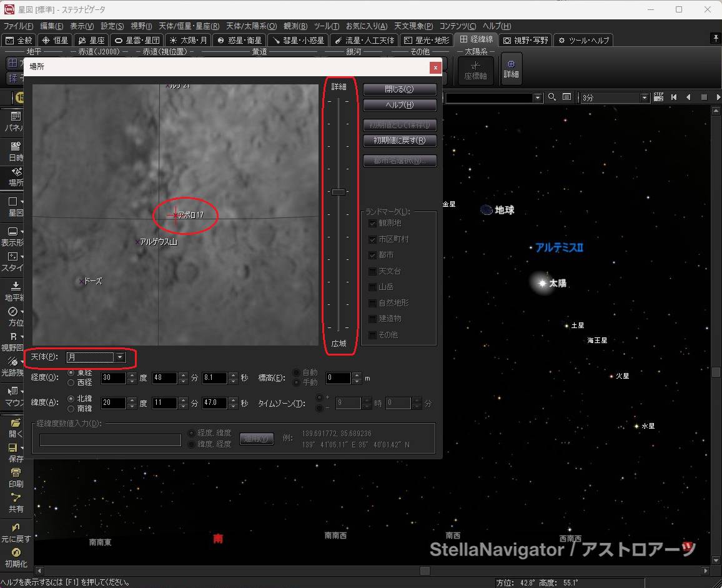722x588 pixels.
Task: Click the 元に戻す undo icon
Action: click(x=16, y=531)
